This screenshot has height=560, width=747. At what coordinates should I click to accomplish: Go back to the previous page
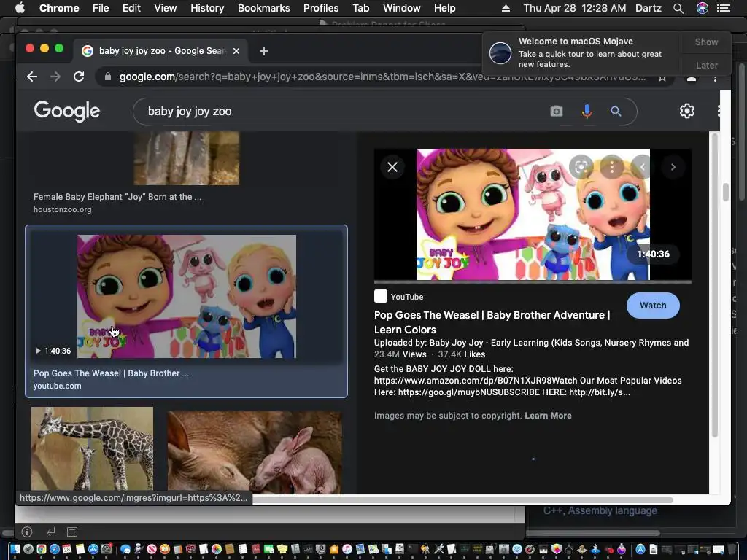click(x=32, y=77)
